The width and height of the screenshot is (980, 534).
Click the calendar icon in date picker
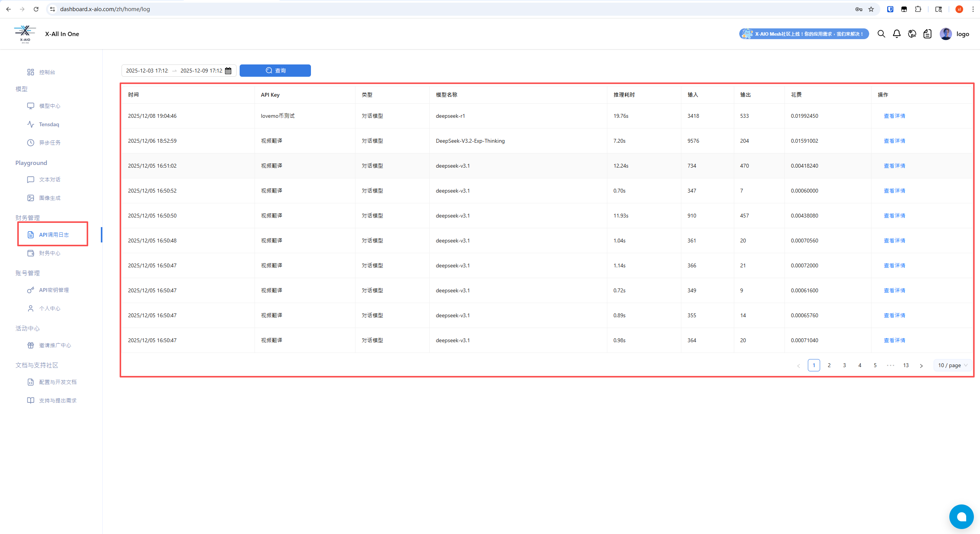pos(228,71)
